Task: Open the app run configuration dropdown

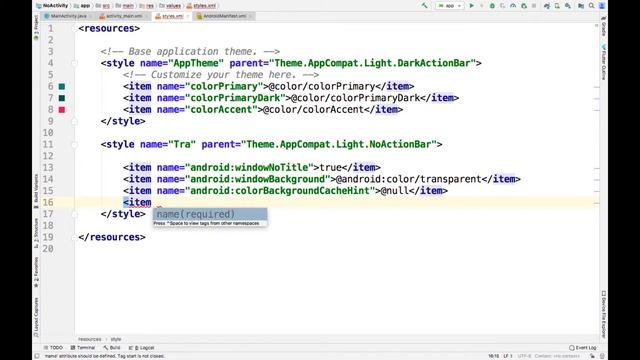Action: click(449, 6)
